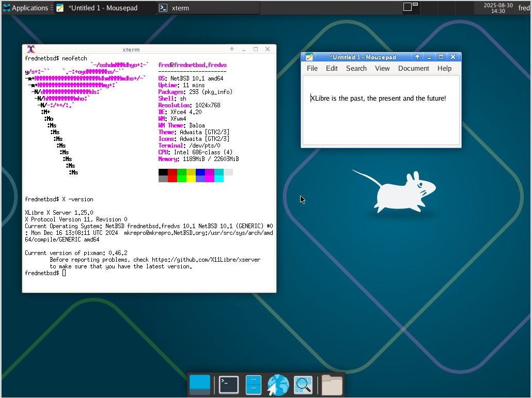The height and width of the screenshot is (398, 532).
Task: Click 'OS: NetBSD 10.1 amd64' line
Action: click(x=191, y=78)
